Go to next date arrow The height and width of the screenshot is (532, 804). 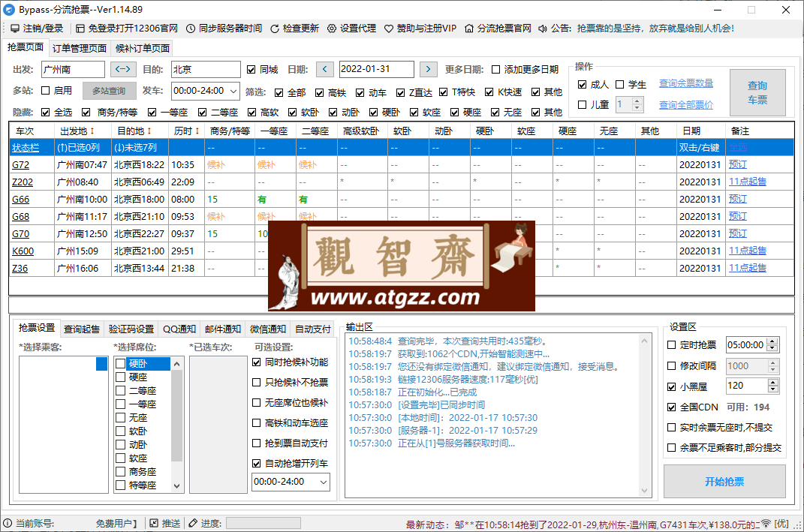(x=428, y=69)
